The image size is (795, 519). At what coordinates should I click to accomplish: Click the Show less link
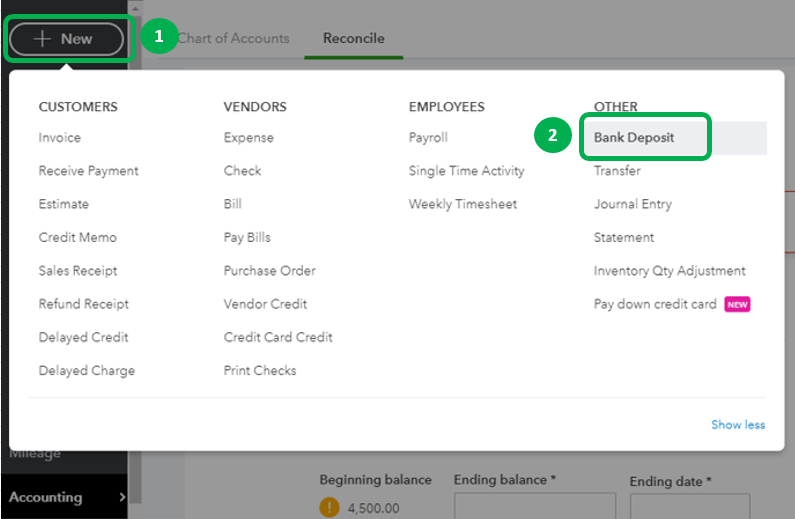[x=738, y=425]
